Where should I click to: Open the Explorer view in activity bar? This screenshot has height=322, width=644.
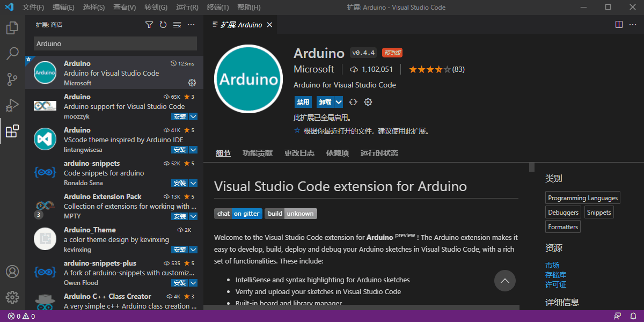pos(12,28)
